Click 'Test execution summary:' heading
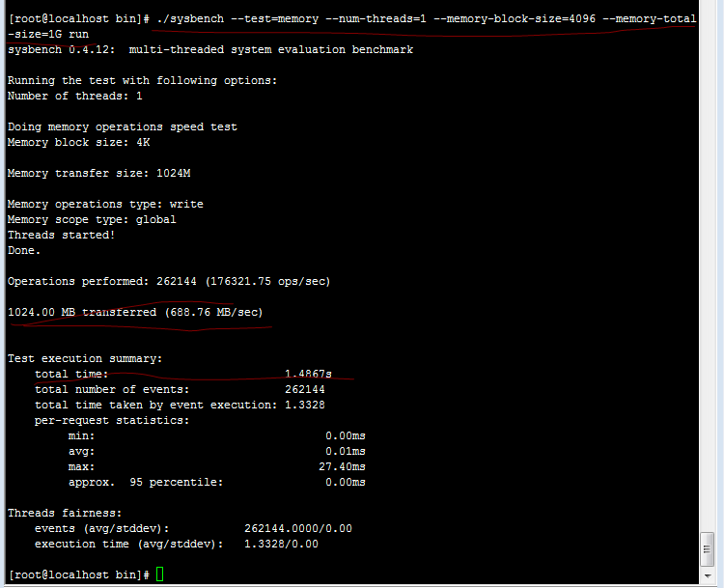This screenshot has height=588, width=724. (85, 358)
